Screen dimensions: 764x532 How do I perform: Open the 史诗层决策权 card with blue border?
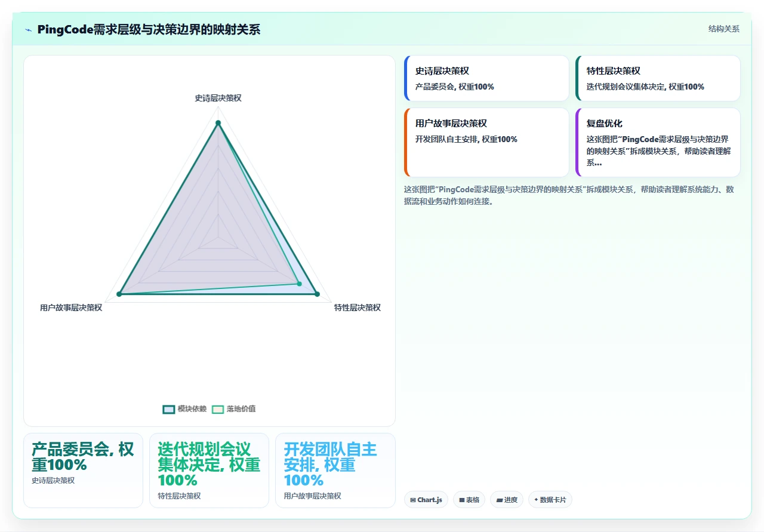click(x=486, y=78)
